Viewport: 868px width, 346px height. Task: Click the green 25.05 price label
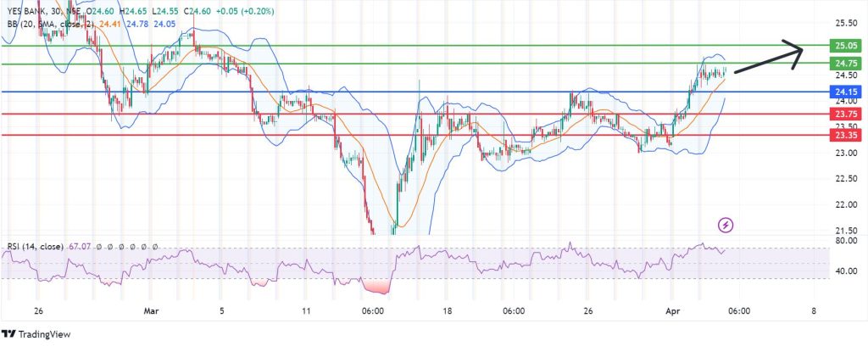pyautogui.click(x=845, y=46)
